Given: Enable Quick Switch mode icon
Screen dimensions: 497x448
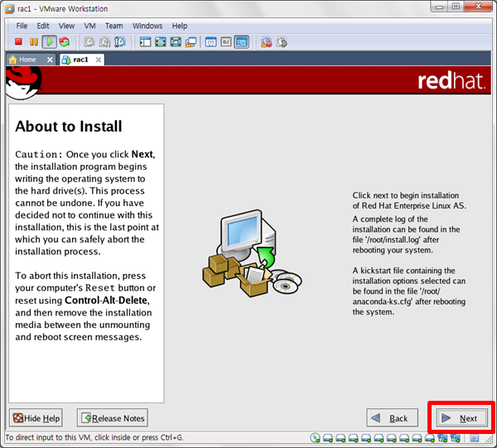Looking at the screenshot, I should coord(161,42).
